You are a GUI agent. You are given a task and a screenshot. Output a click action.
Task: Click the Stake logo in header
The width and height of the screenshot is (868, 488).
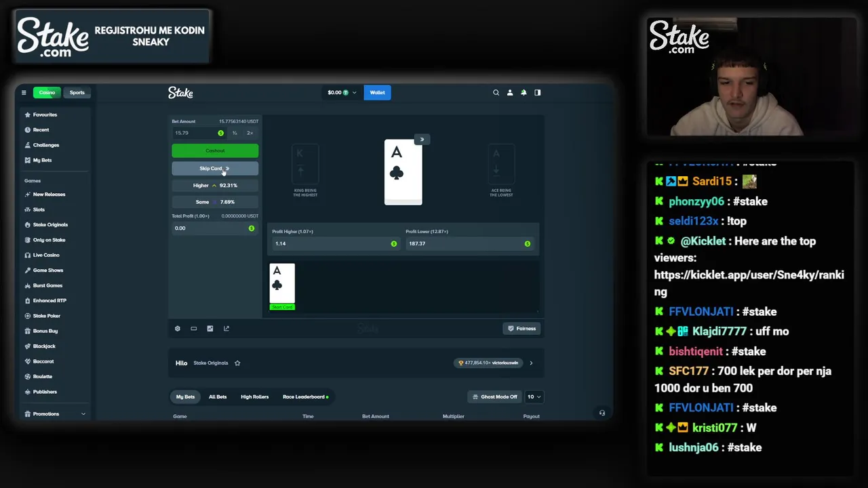click(x=180, y=92)
